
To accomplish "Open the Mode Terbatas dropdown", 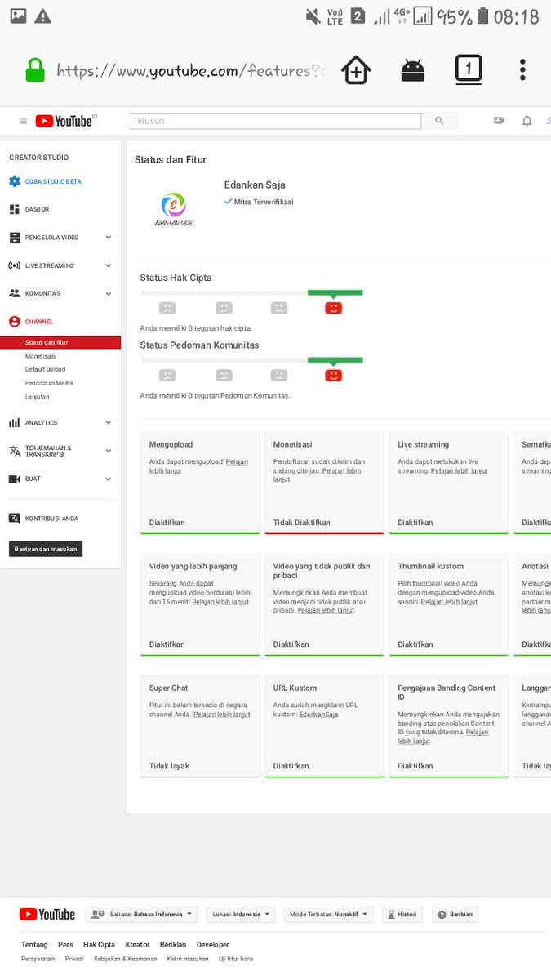I will point(329,915).
